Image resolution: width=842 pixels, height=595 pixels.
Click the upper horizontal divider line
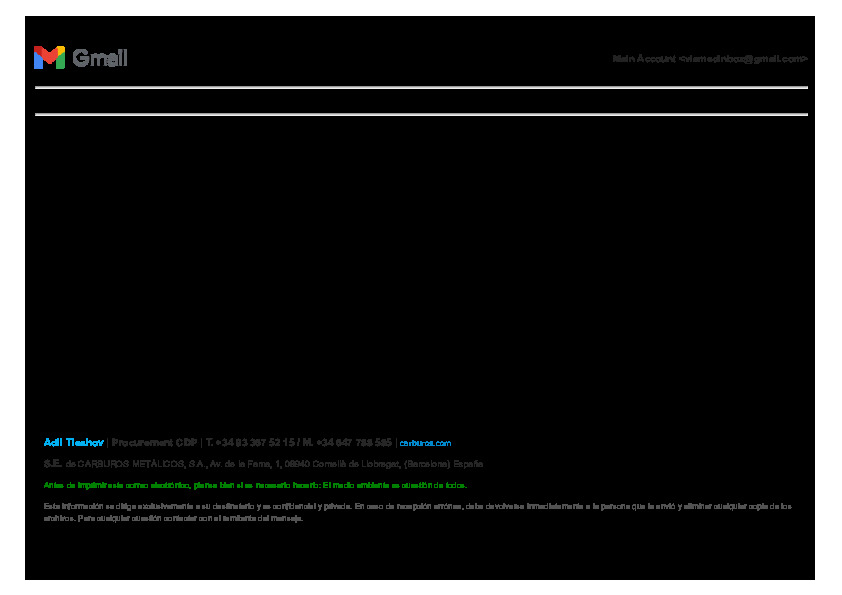point(421,88)
